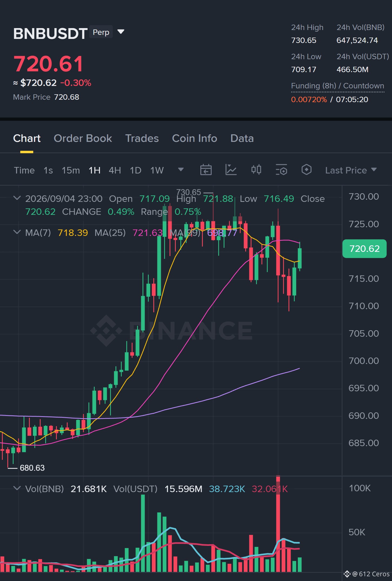The height and width of the screenshot is (581, 392).
Task: Open the chart display settings icon
Action: pos(281,170)
